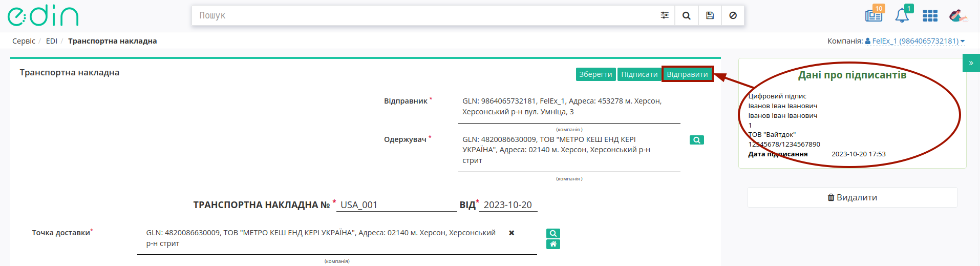980x266 pixels.
Task: Clear the search with the ban icon
Action: coord(733,15)
